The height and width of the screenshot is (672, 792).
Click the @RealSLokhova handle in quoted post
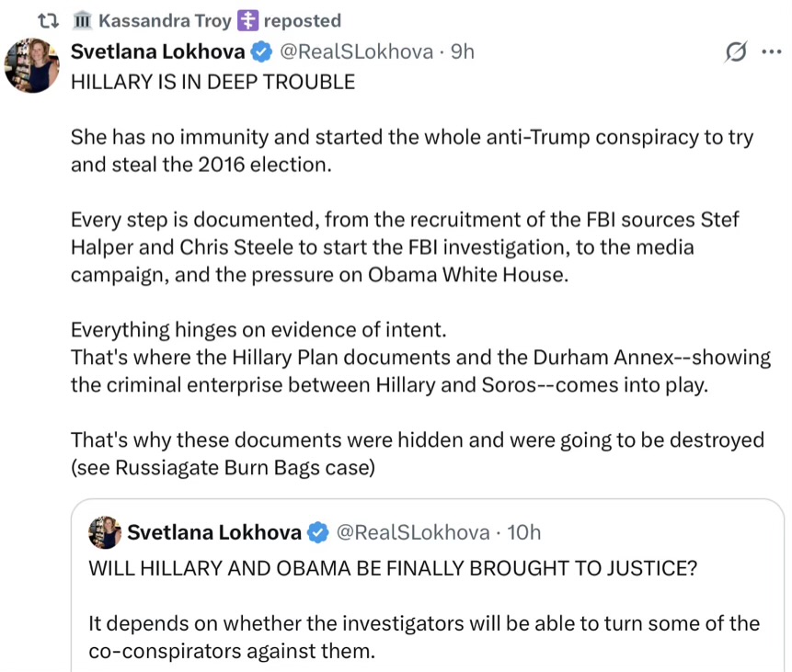pyautogui.click(x=412, y=532)
